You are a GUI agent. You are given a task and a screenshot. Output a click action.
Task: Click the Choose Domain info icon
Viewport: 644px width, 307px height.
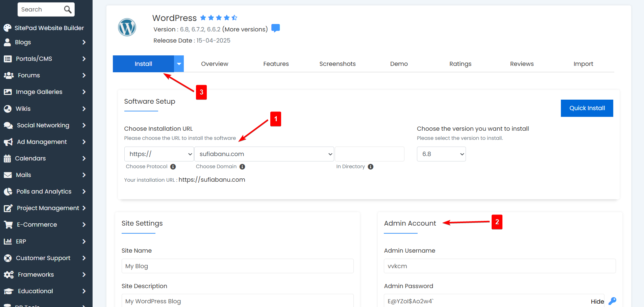pos(242,167)
